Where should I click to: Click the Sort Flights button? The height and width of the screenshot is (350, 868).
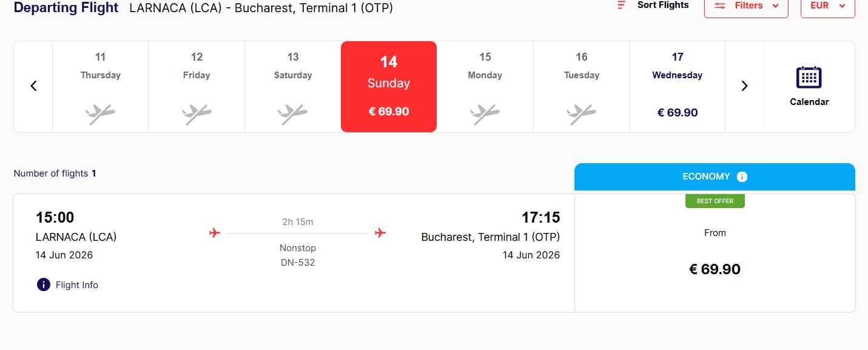click(662, 5)
